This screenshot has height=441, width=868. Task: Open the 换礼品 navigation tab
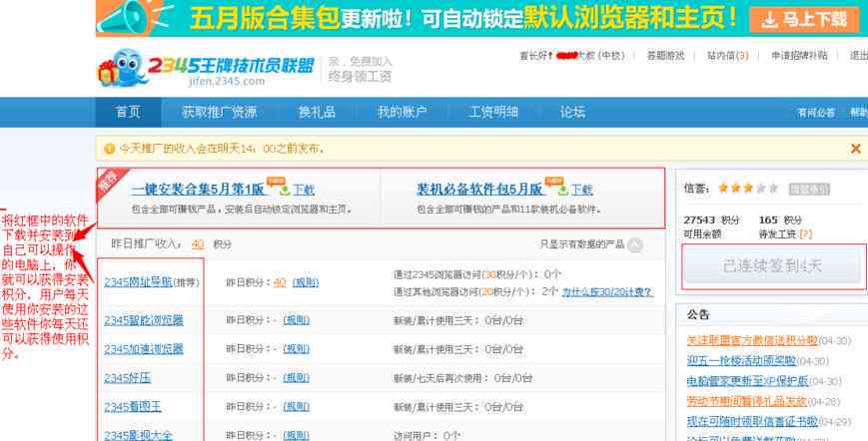click(x=318, y=112)
